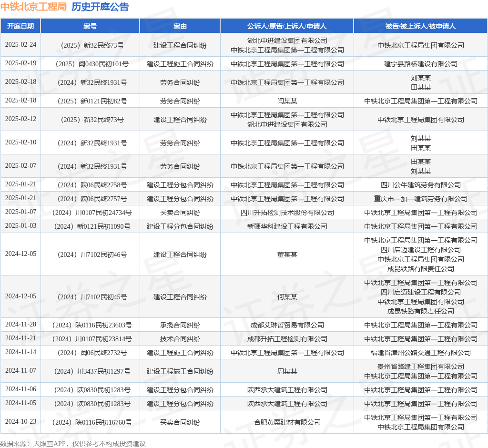
Task: Click the 买卖合同纠纷 cell dated 2025-01-07
Action: click(180, 213)
